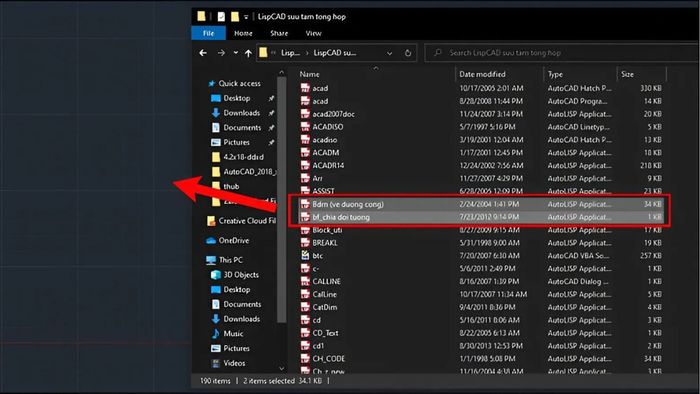Open the File ribbon tab
Image resolution: width=700 pixels, height=394 pixels.
[208, 33]
